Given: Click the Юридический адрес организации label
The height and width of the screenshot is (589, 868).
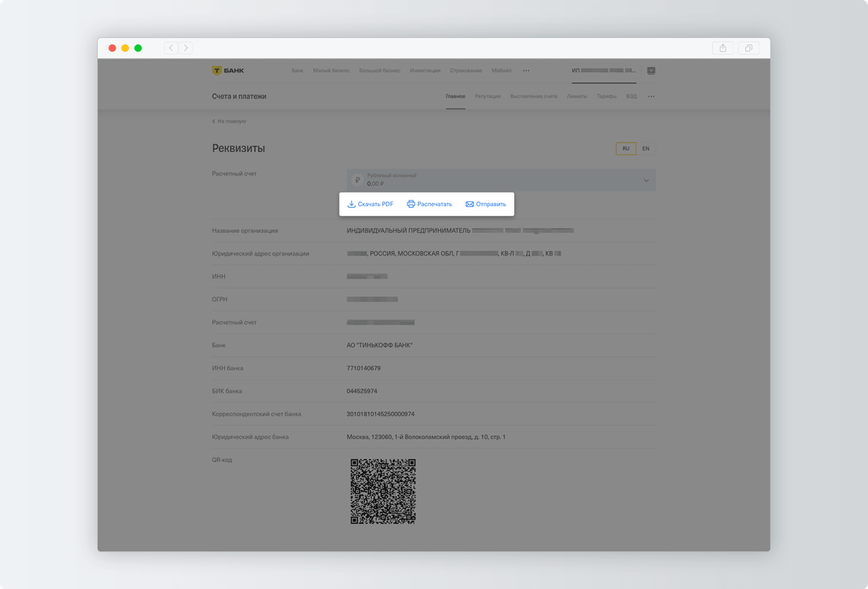Looking at the screenshot, I should (x=261, y=253).
